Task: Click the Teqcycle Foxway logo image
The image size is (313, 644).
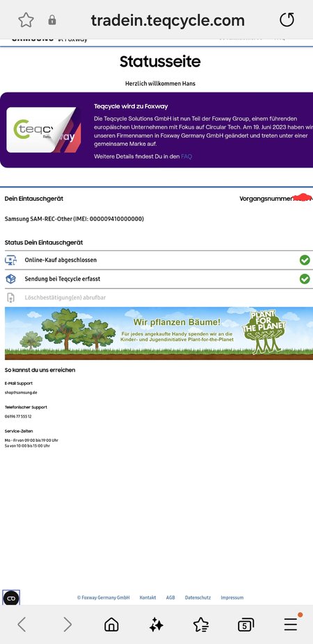Action: pyautogui.click(x=44, y=130)
